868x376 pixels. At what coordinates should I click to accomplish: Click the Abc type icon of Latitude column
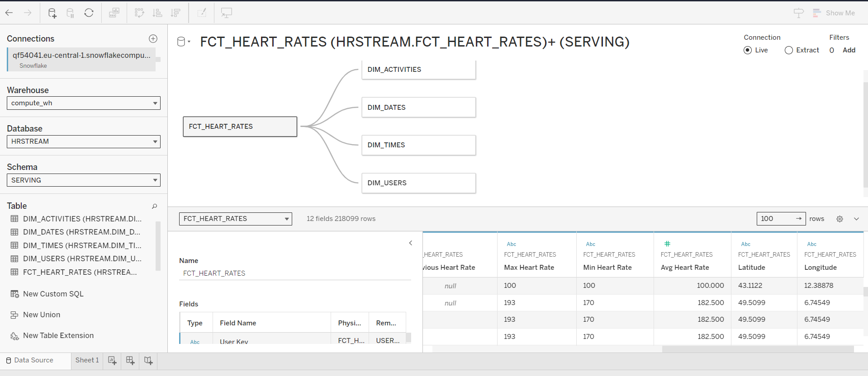(x=745, y=244)
